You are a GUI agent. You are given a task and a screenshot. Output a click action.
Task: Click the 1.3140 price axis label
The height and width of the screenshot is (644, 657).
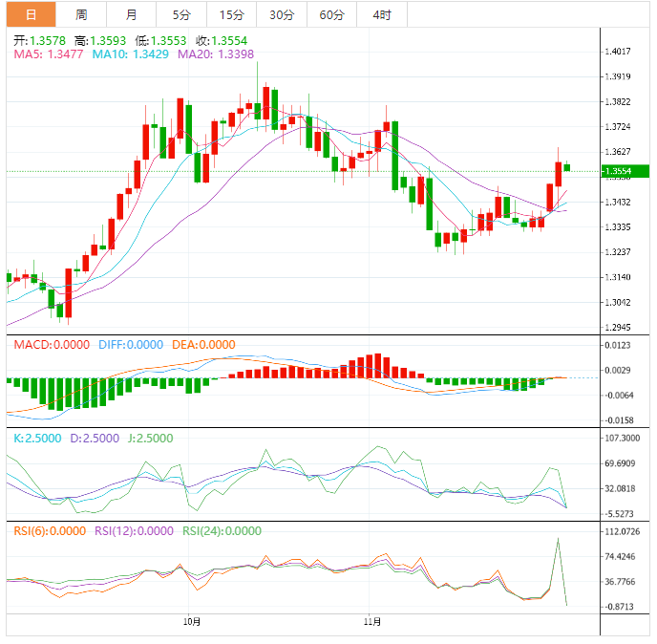point(618,277)
